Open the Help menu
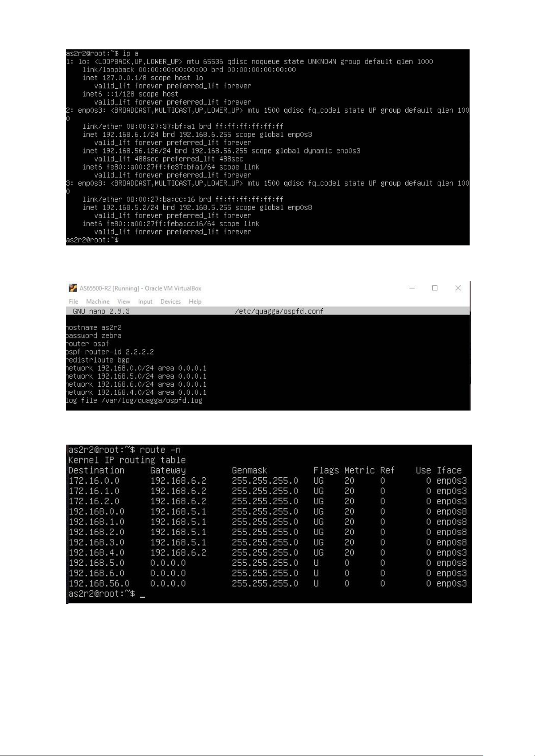This screenshot has width=535, height=756. tap(195, 302)
